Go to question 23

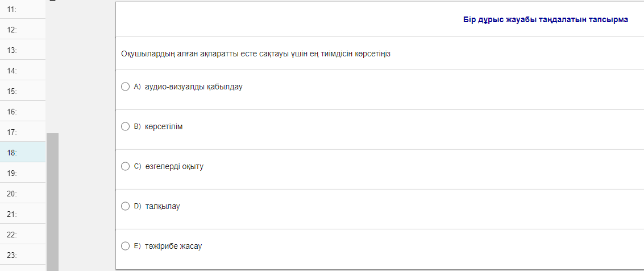(x=23, y=255)
